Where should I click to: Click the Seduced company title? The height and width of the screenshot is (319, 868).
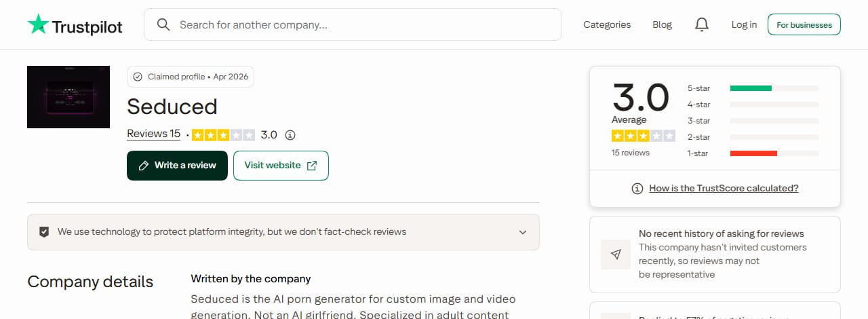pyautogui.click(x=172, y=107)
